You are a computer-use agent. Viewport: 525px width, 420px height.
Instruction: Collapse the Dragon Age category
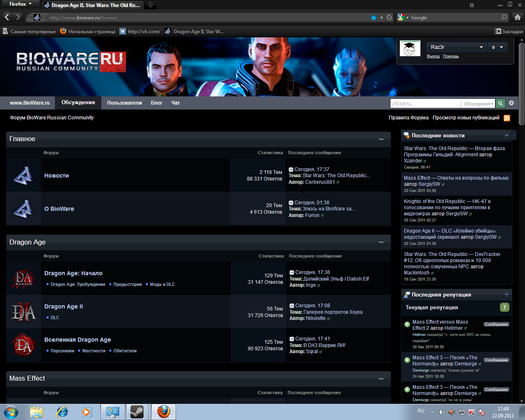(x=381, y=242)
